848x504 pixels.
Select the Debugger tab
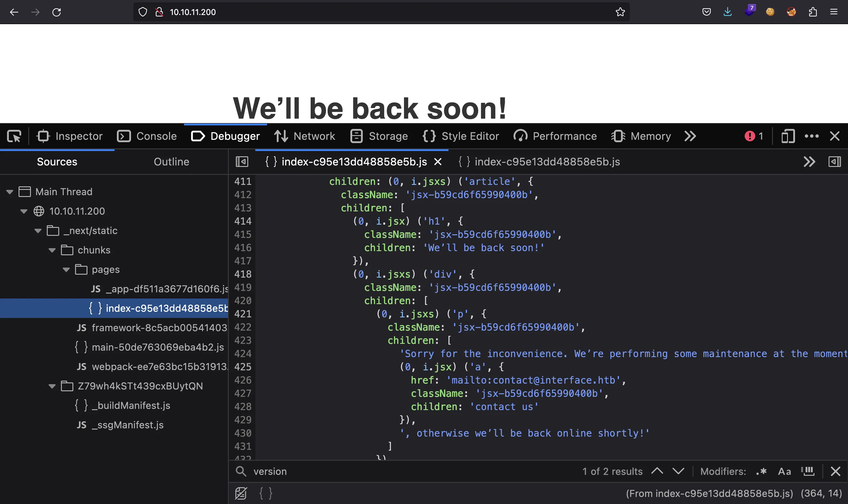click(x=226, y=136)
